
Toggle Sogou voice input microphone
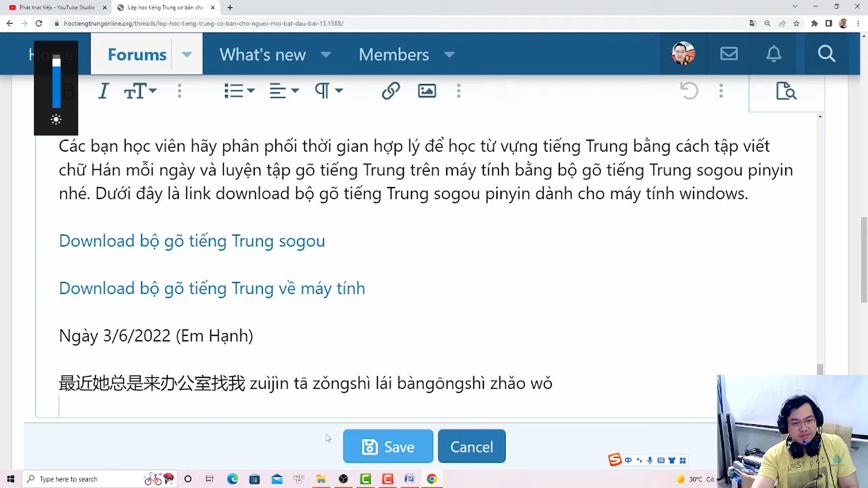click(x=650, y=460)
